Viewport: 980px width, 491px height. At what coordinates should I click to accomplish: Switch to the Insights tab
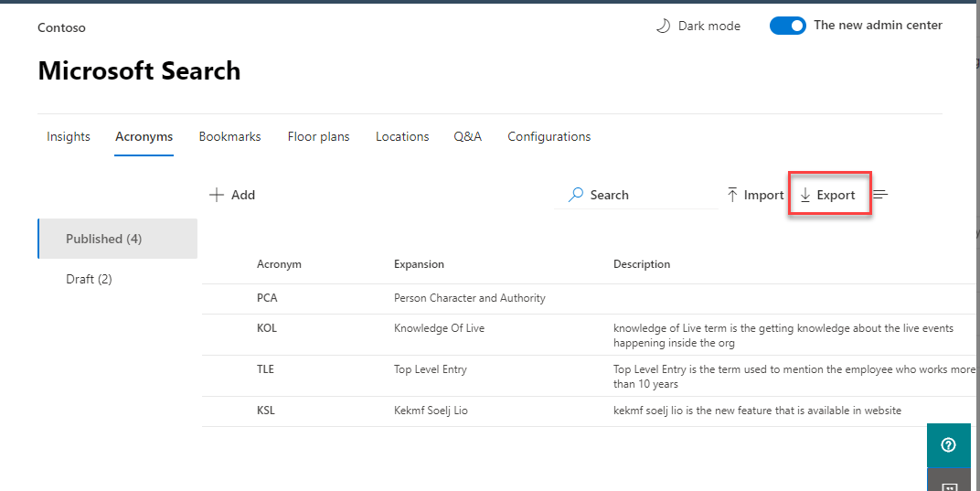coord(69,136)
